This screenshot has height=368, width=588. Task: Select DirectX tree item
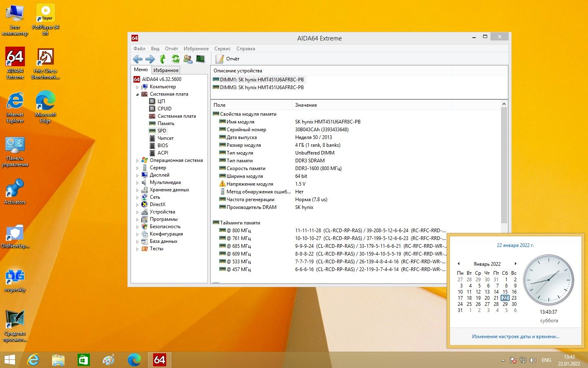(x=158, y=204)
